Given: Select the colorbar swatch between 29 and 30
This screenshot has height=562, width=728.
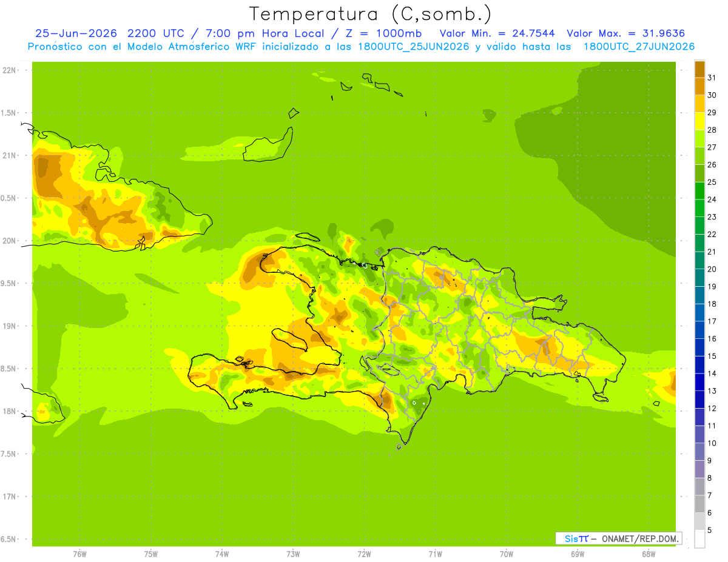Looking at the screenshot, I should coord(699,104).
